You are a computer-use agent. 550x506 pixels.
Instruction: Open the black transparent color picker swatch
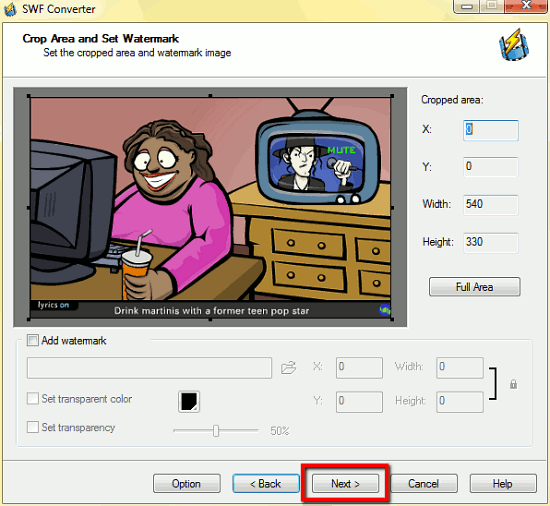(x=189, y=401)
